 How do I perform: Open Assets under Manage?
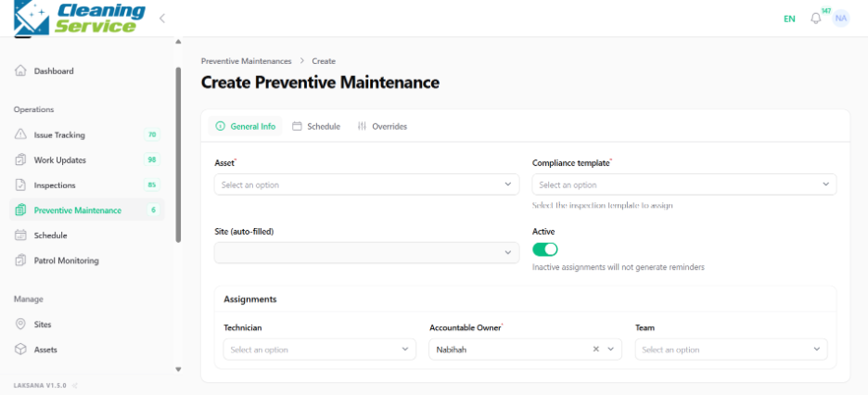pos(87,350)
